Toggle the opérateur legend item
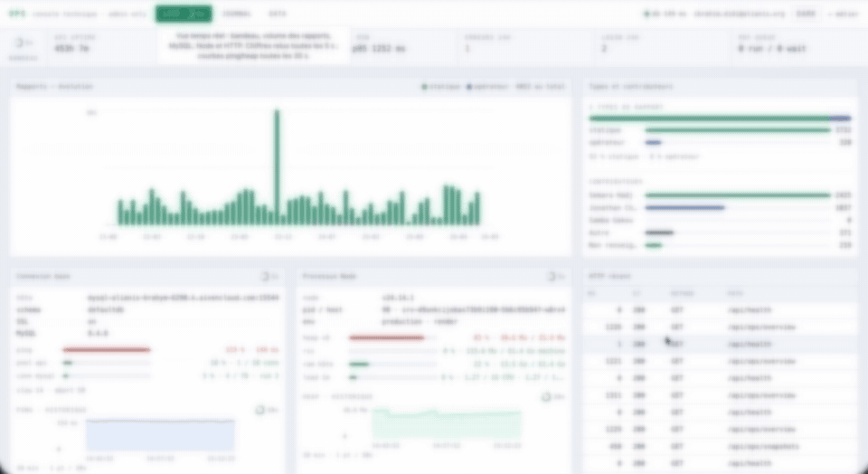The image size is (868, 474). pyautogui.click(x=487, y=86)
